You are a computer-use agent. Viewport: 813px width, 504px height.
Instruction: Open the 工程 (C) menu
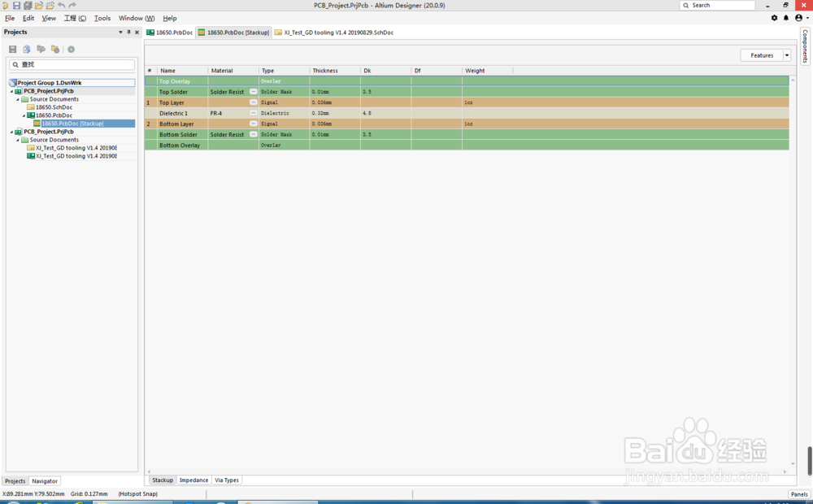pos(75,18)
